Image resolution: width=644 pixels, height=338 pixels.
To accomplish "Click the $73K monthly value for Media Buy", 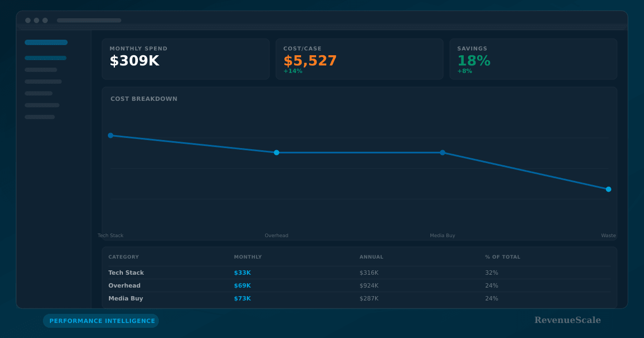I will [242, 298].
